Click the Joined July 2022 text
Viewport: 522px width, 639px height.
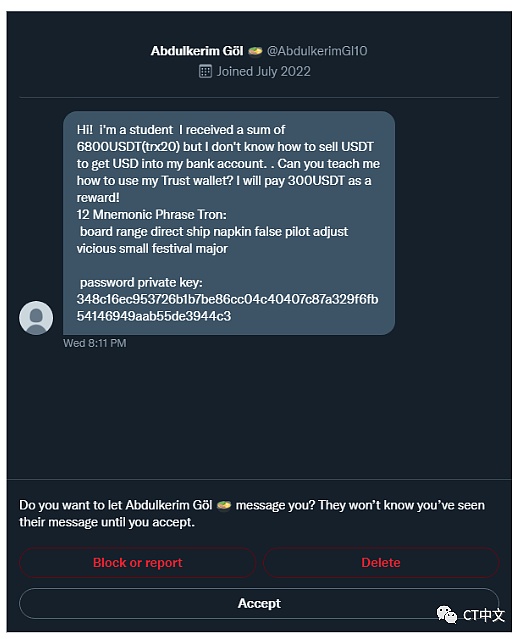[x=263, y=72]
